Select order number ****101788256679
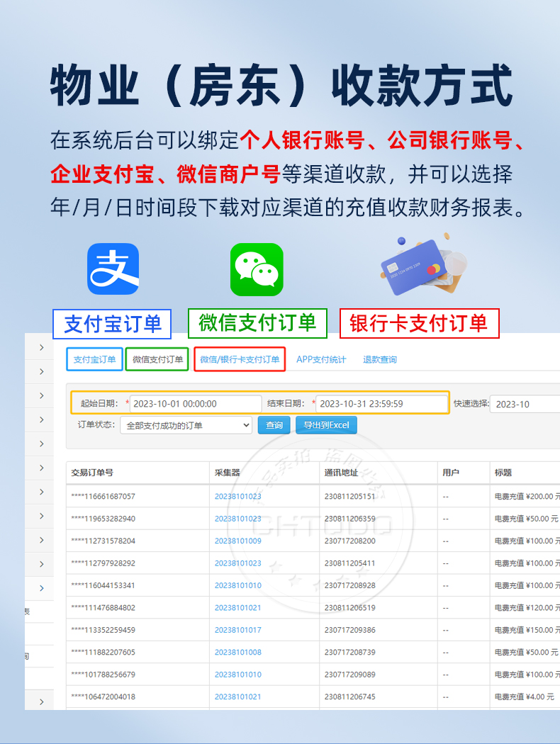This screenshot has width=560, height=744. (x=103, y=675)
